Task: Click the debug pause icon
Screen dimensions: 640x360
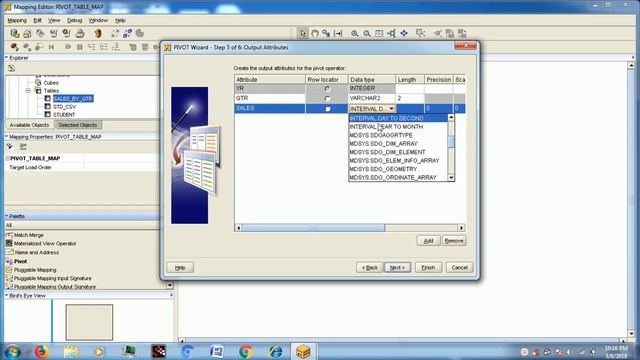Action: 80,47
